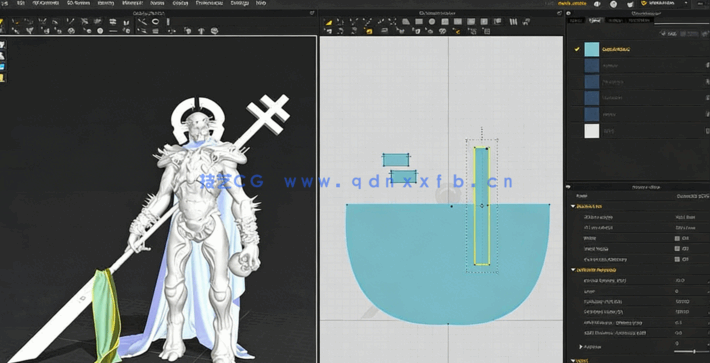This screenshot has width=710, height=363.
Task: Click the double horizontal arrows icon in 3D toolbar
Action: pyautogui.click(x=113, y=21)
